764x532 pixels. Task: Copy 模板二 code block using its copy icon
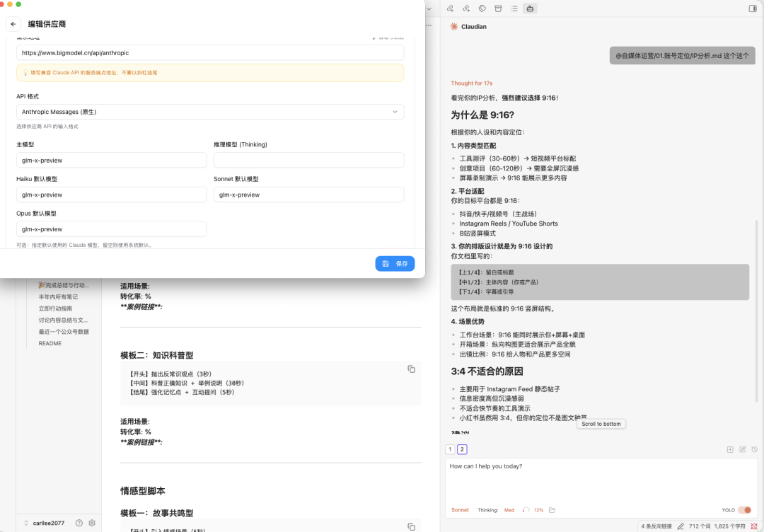[x=412, y=369]
